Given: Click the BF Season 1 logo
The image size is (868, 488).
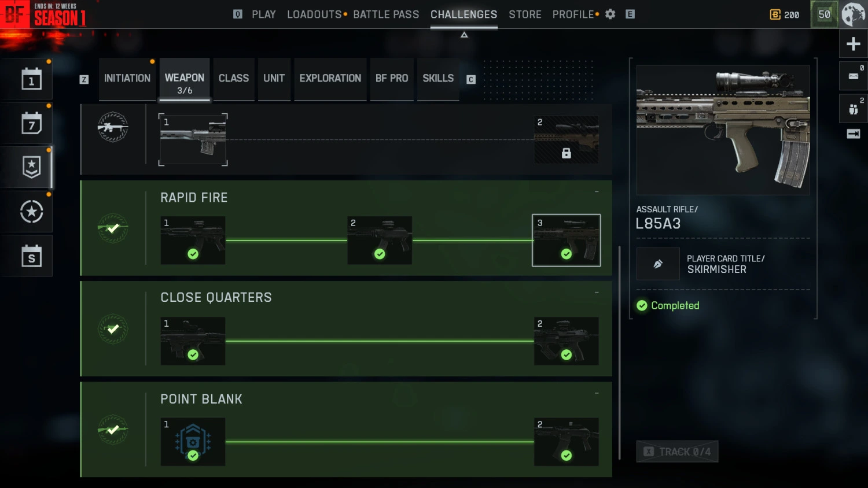Looking at the screenshot, I should tap(43, 14).
